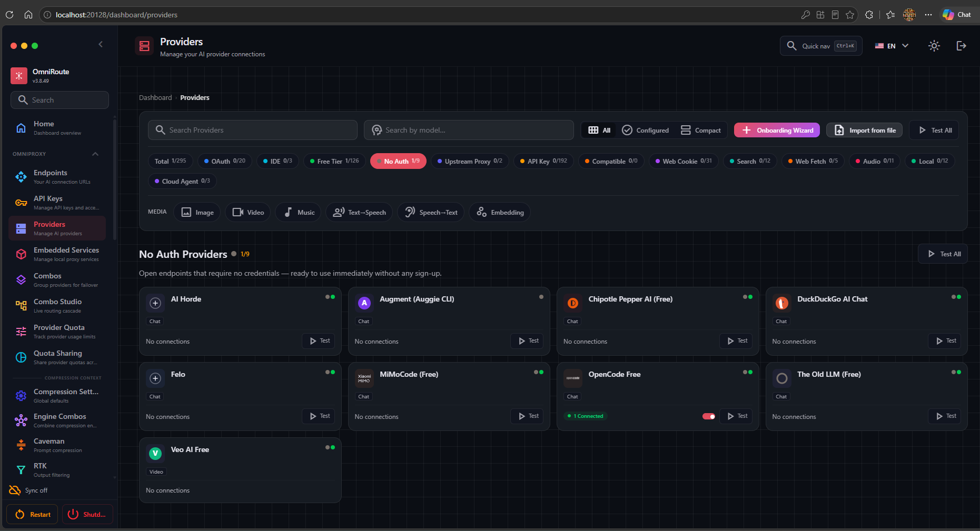Focus the Search Providers field

click(x=253, y=130)
